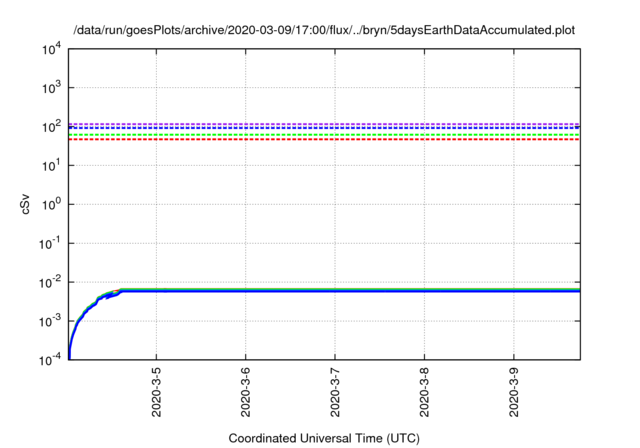The width and height of the screenshot is (640, 448).
Task: Click the plot title file path text
Action: click(324, 30)
